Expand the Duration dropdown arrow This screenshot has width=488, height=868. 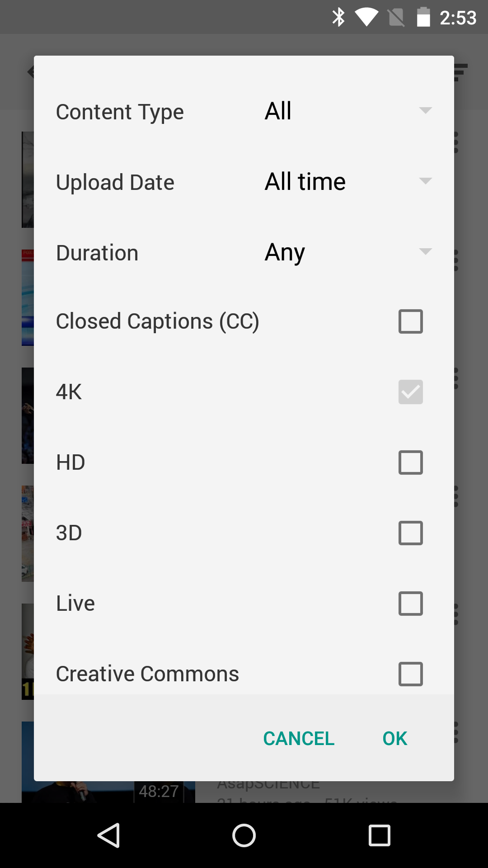pyautogui.click(x=425, y=251)
